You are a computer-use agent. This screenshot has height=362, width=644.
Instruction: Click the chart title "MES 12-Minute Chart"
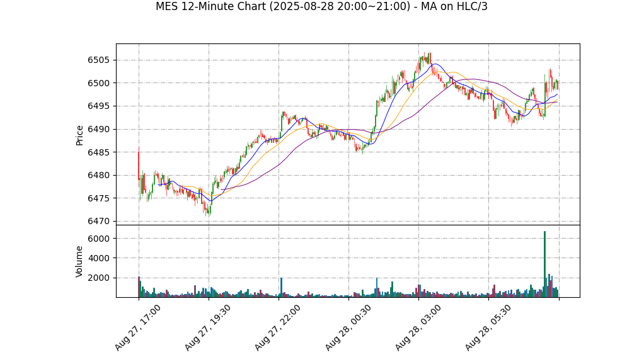(321, 6)
